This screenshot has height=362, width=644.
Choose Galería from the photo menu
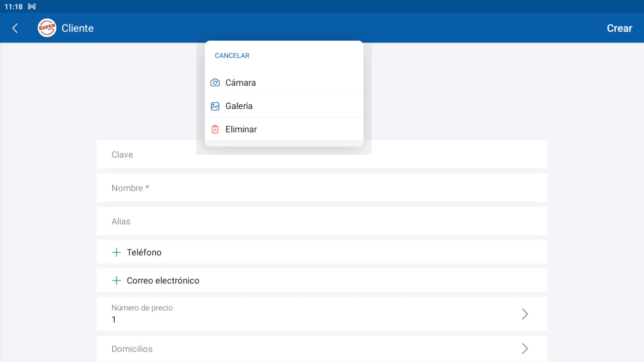(x=239, y=106)
